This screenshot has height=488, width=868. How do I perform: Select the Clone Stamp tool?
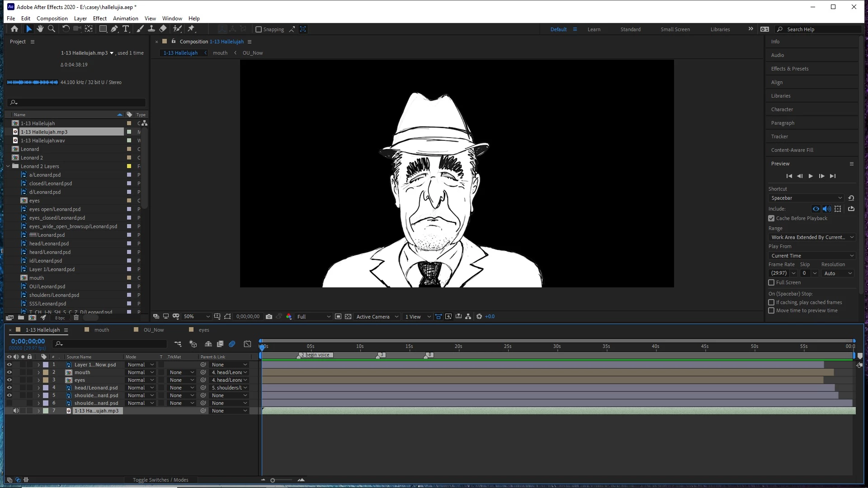click(x=151, y=29)
